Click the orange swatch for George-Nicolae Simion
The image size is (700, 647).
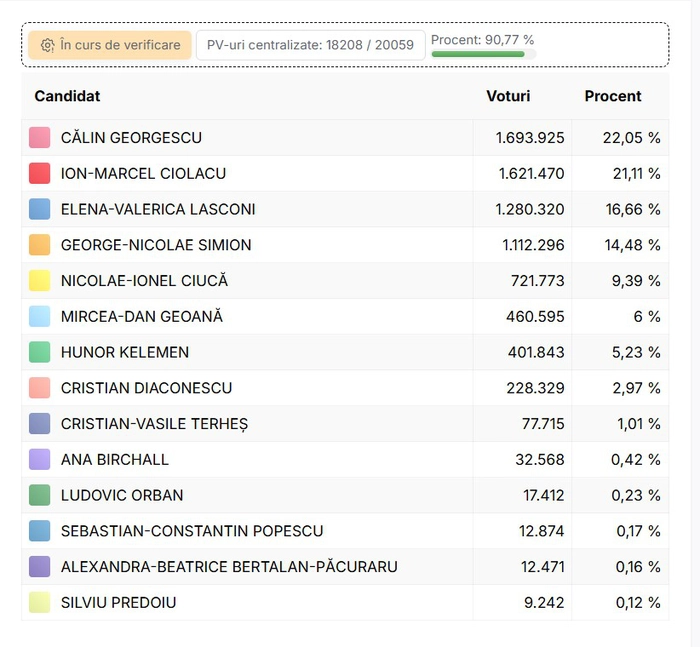pos(40,245)
